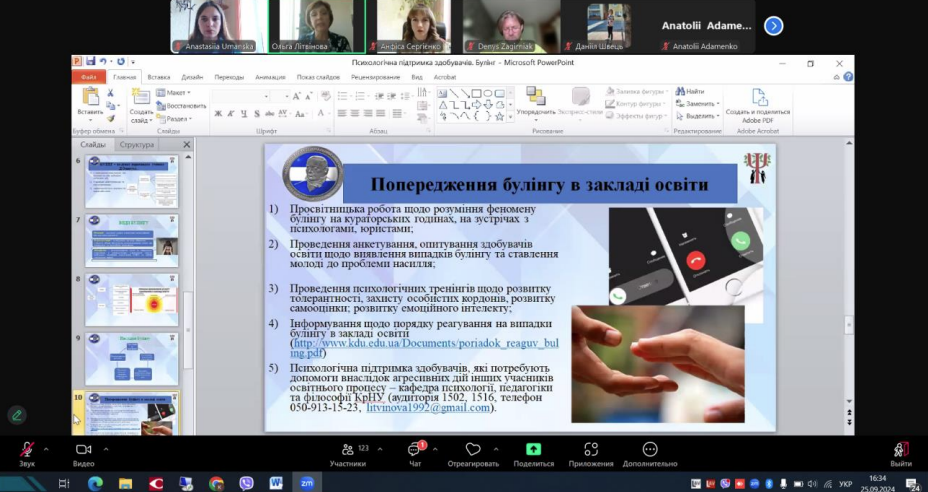Select slide 7 thumbnail
The width and height of the screenshot is (928, 492).
pos(131,240)
